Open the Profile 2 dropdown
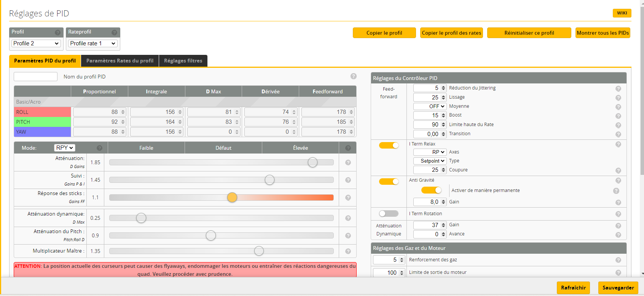This screenshot has width=644, height=296. tap(36, 43)
